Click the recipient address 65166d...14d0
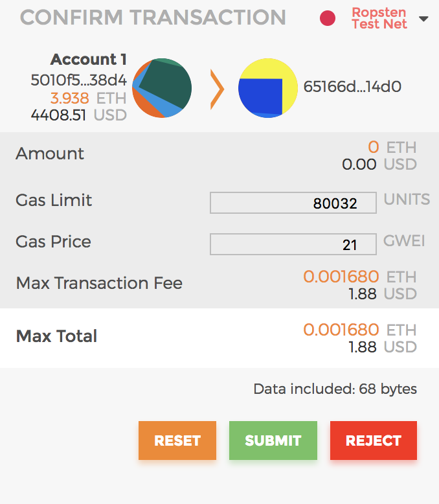 pyautogui.click(x=352, y=87)
